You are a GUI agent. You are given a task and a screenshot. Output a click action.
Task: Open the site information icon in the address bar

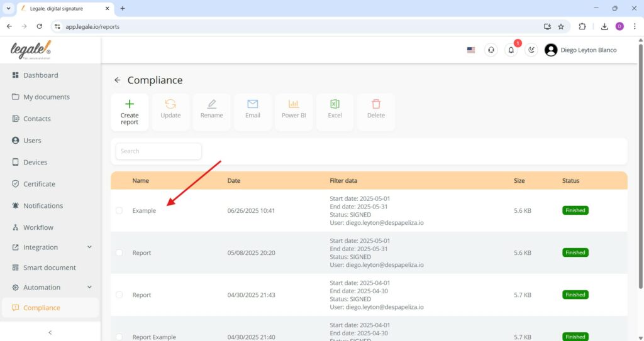click(57, 26)
